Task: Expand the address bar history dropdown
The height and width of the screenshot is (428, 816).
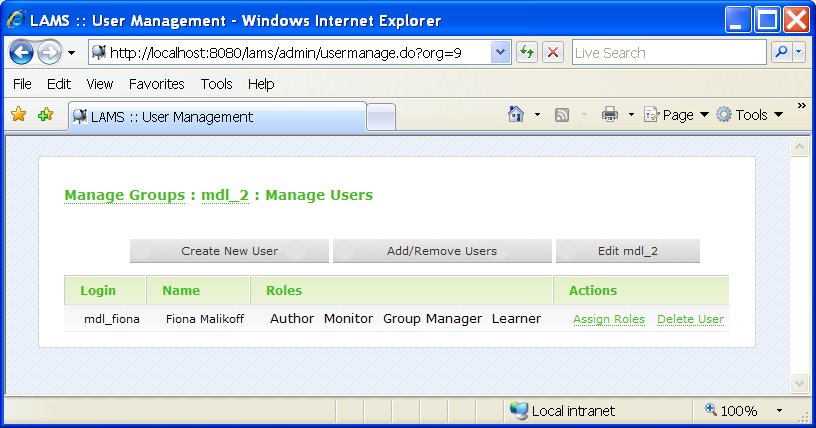Action: pyautogui.click(x=501, y=53)
